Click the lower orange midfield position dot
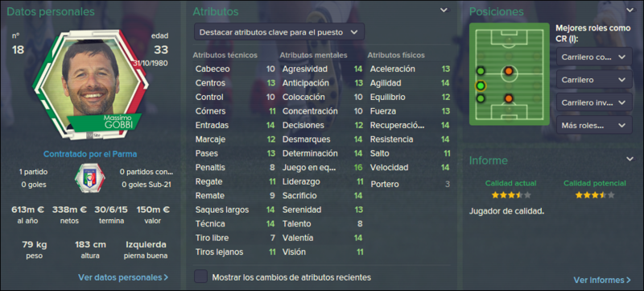The height and width of the screenshot is (291, 644). [x=509, y=98]
